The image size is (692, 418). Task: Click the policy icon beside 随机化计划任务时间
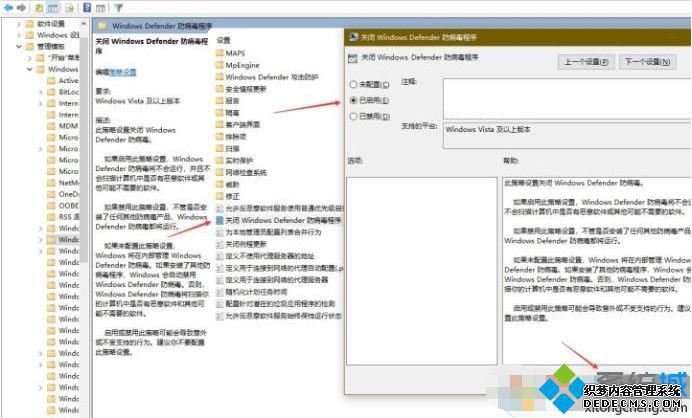(x=219, y=292)
